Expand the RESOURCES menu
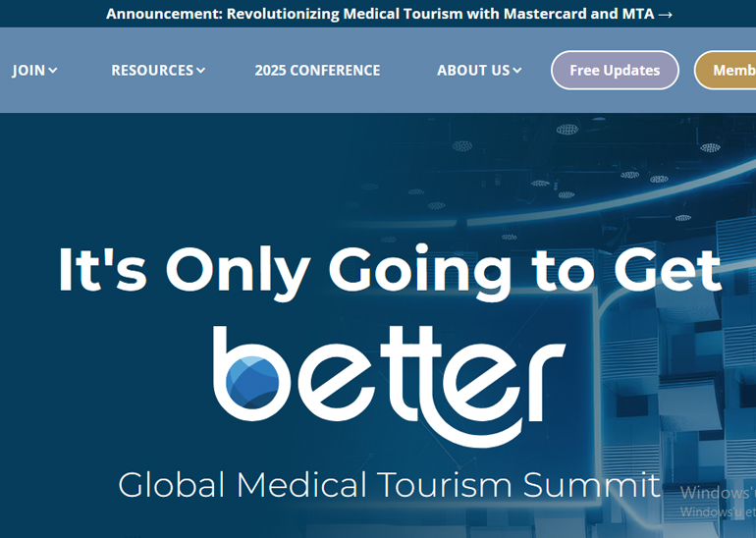Viewport: 756px width, 538px height. click(158, 71)
